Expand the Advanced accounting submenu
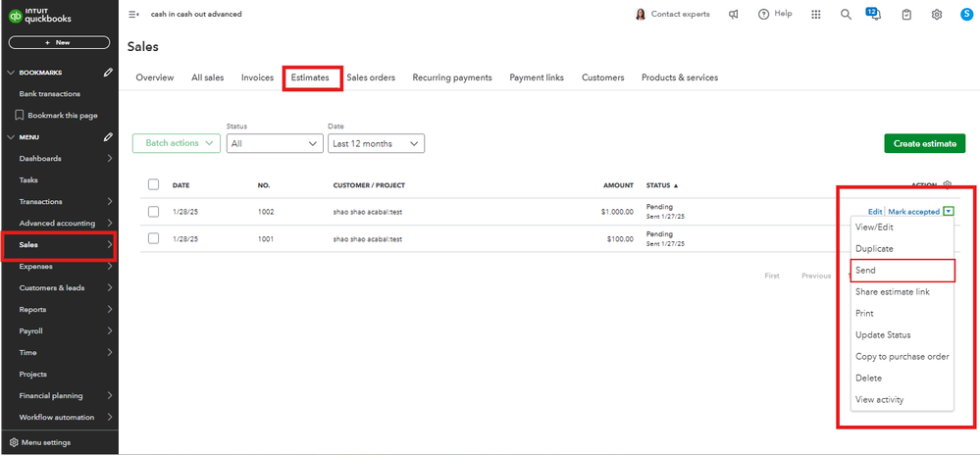 pos(109,224)
